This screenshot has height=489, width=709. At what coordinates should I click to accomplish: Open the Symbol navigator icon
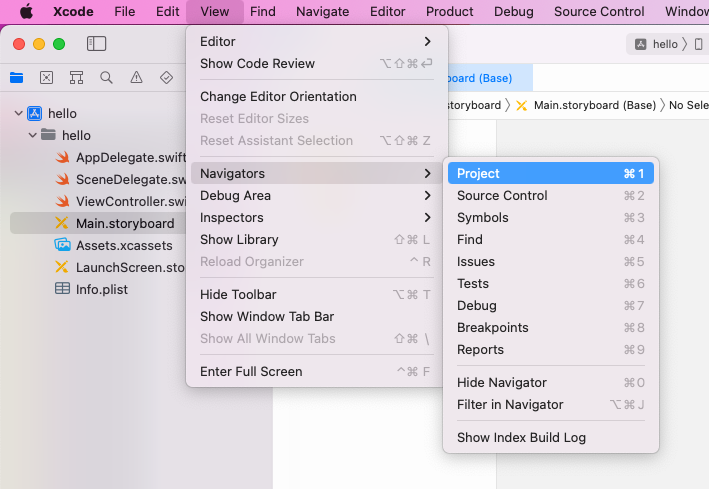tap(76, 78)
